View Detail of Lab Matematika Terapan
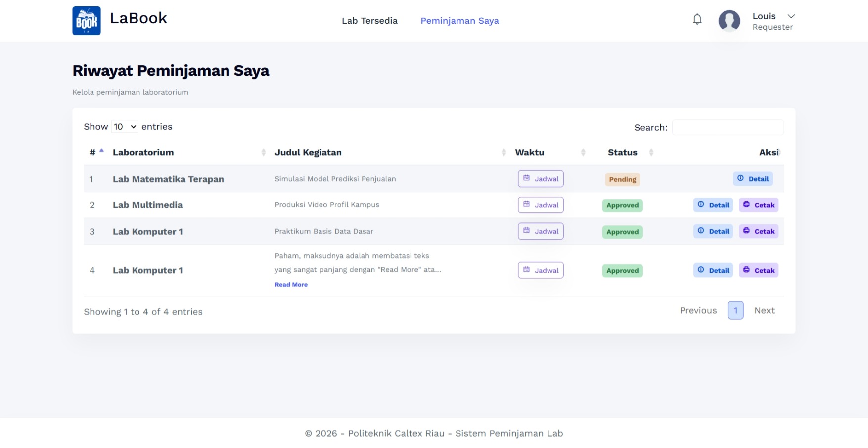This screenshot has height=448, width=868. [x=753, y=179]
